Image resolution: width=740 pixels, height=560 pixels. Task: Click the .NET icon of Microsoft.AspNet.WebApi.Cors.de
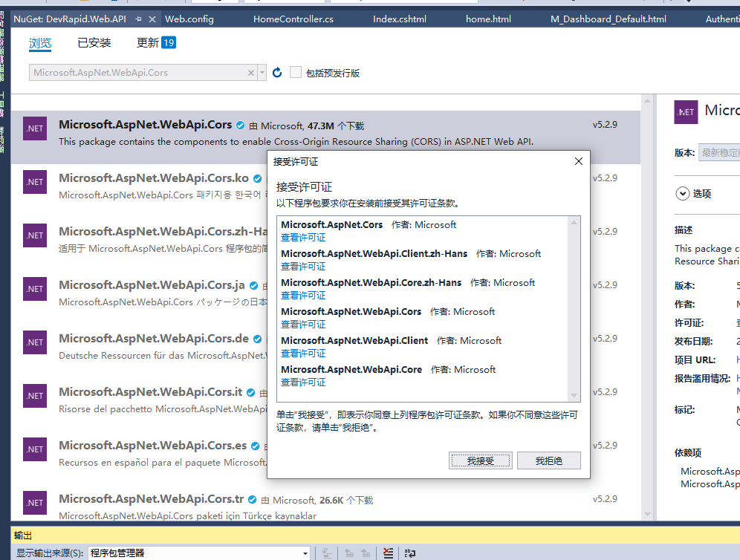[x=35, y=342]
